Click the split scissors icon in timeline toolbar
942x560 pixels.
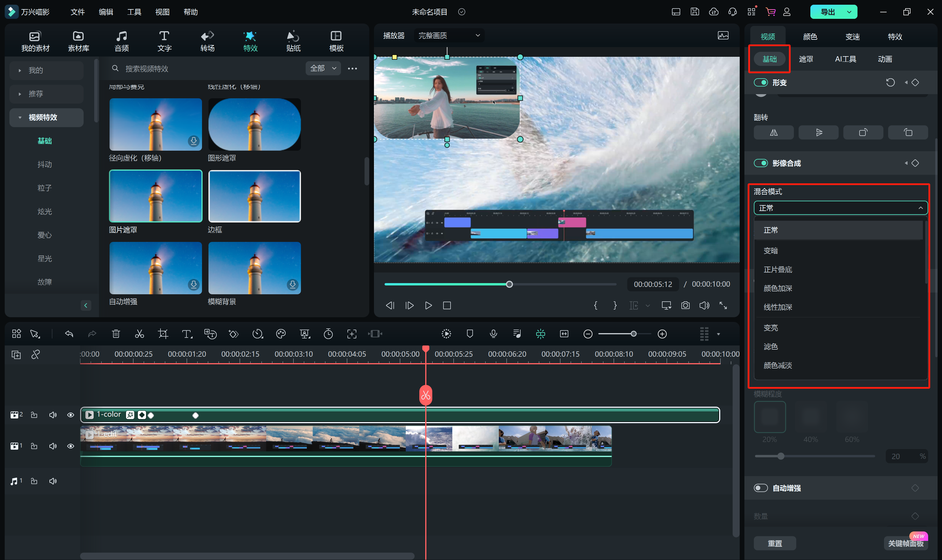[x=139, y=334]
